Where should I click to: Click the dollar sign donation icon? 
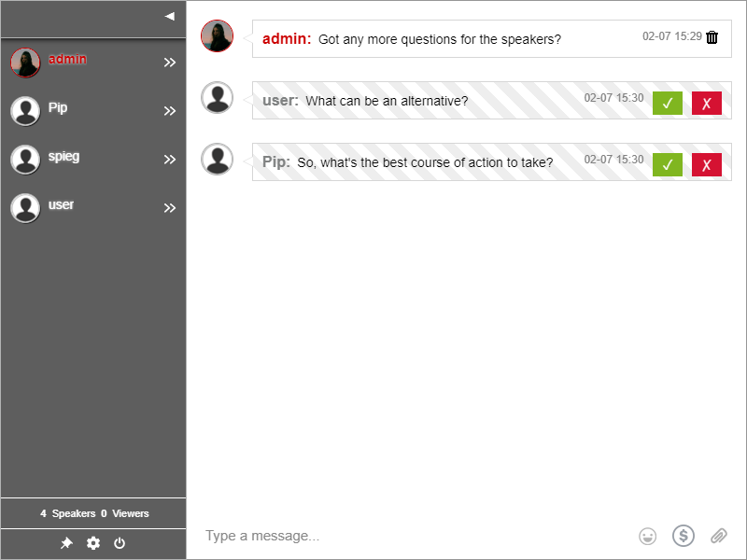[684, 536]
